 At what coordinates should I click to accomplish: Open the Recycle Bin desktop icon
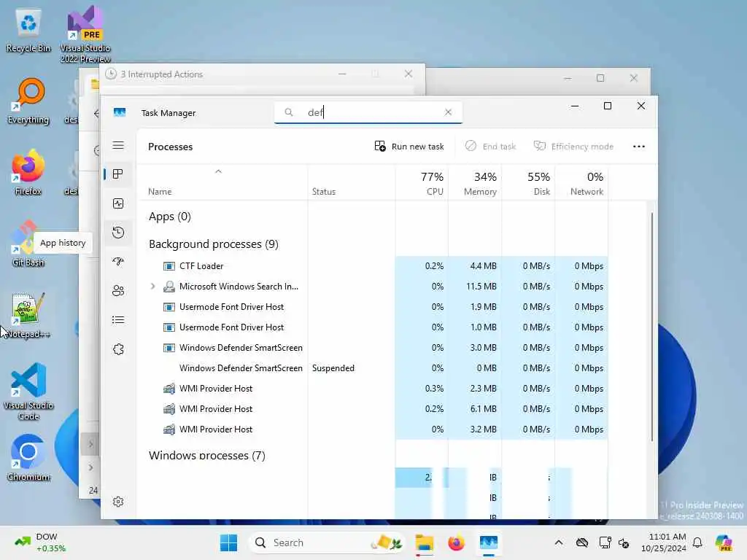[28, 31]
